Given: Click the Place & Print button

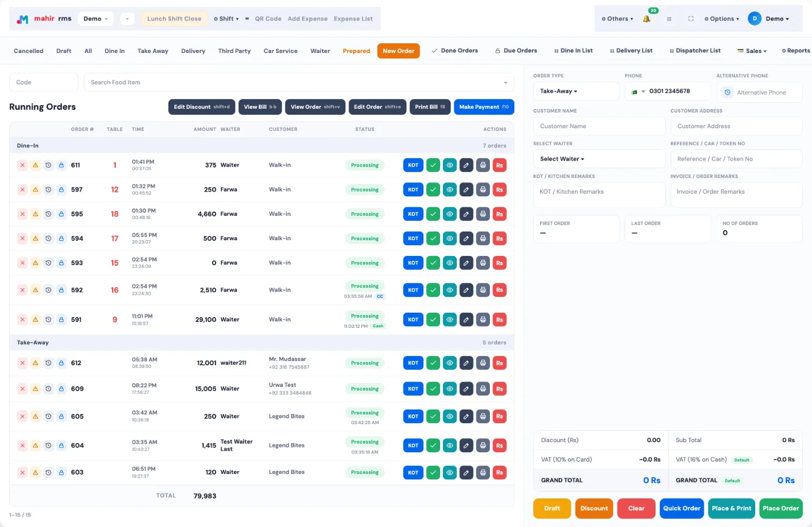Looking at the screenshot, I should point(731,509).
